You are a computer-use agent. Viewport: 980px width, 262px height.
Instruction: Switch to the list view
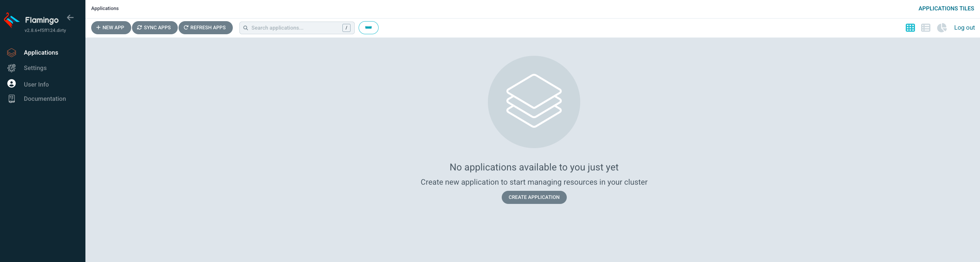pyautogui.click(x=926, y=28)
